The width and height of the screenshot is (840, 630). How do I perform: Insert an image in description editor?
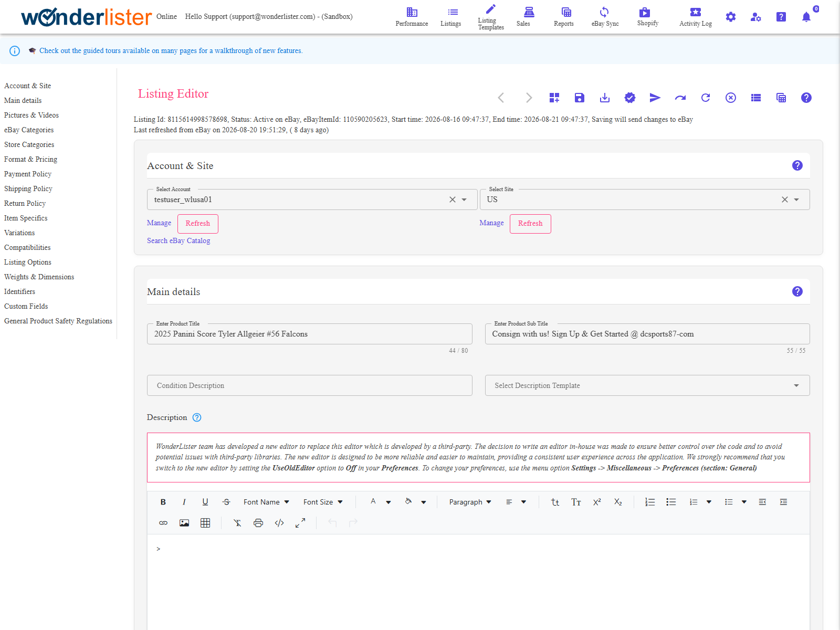pos(184,523)
